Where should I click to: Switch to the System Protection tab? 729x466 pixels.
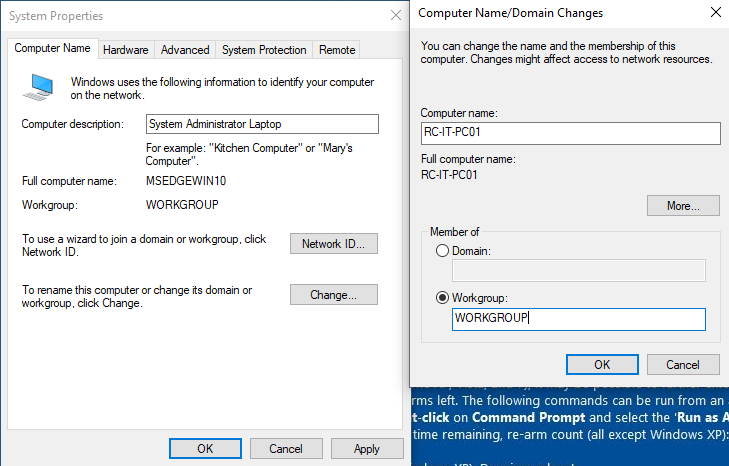click(x=264, y=50)
